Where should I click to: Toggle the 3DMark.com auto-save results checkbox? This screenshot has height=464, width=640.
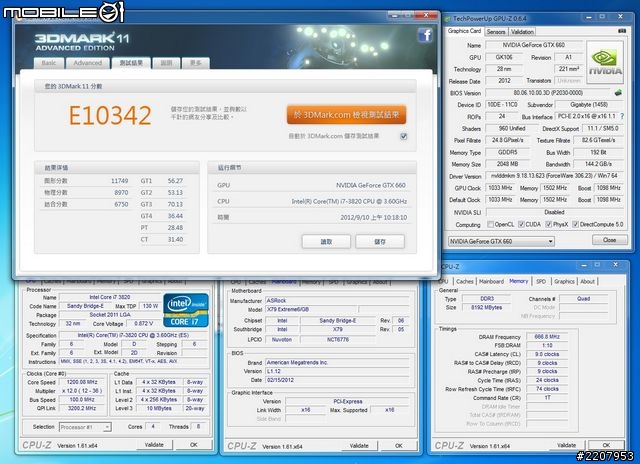pos(404,136)
